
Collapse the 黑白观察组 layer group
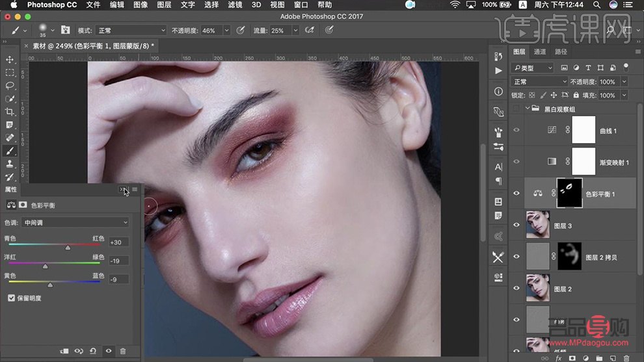pos(528,109)
